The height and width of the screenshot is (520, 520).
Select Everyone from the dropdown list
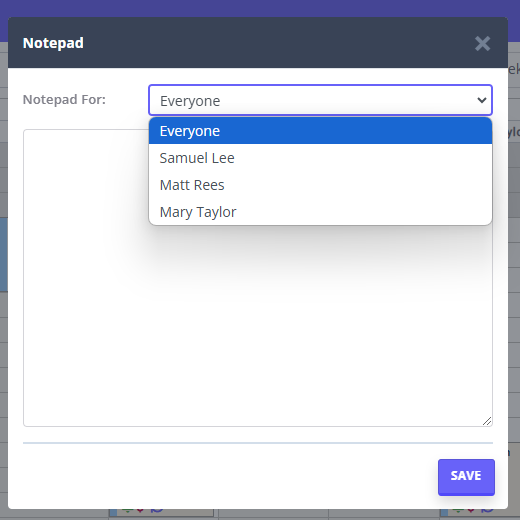[x=320, y=131]
